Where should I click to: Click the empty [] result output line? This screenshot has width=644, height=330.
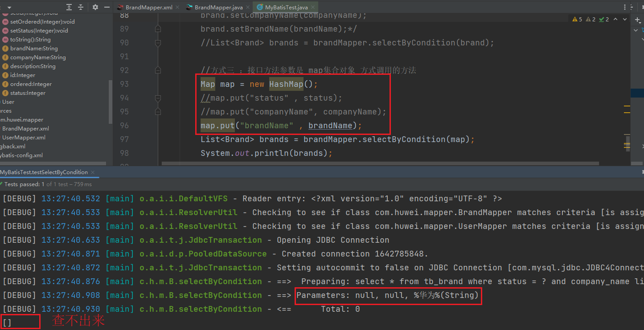(7, 322)
